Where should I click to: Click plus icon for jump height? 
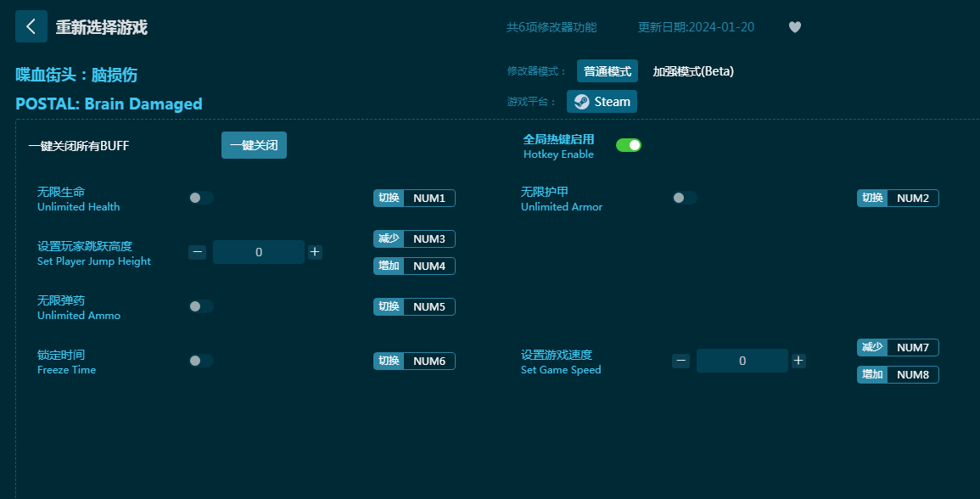point(315,252)
